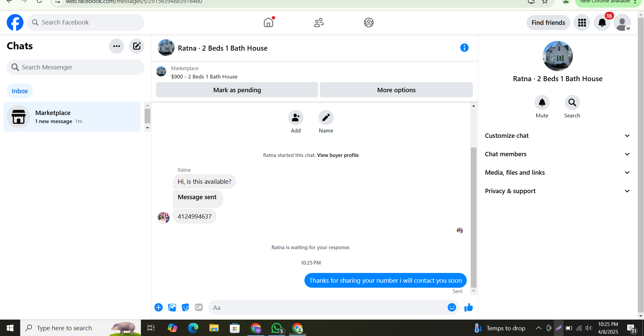Open the account profile avatar menu
The width and height of the screenshot is (644, 336).
[622, 22]
